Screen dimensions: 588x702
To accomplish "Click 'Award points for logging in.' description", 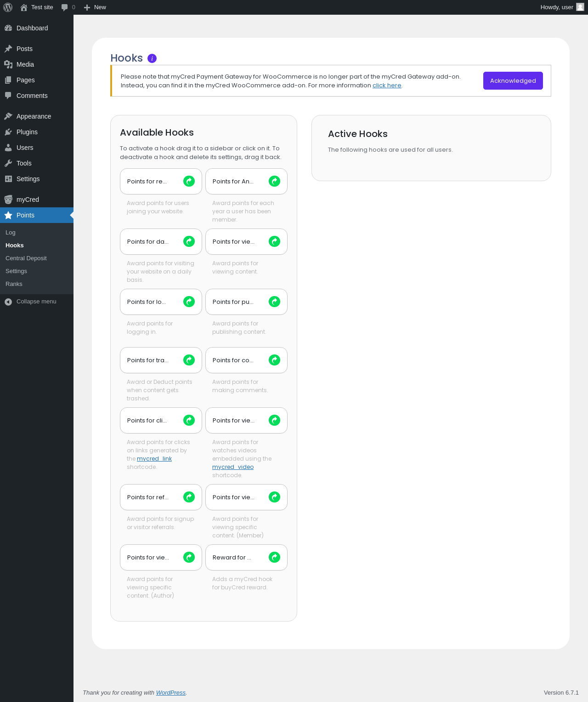I will pos(150,328).
